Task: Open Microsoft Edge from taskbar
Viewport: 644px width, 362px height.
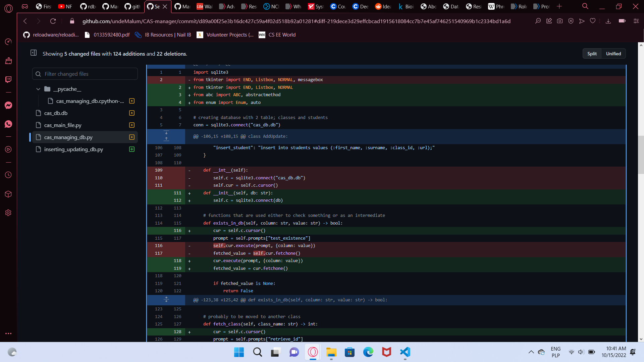Action: tap(368, 352)
